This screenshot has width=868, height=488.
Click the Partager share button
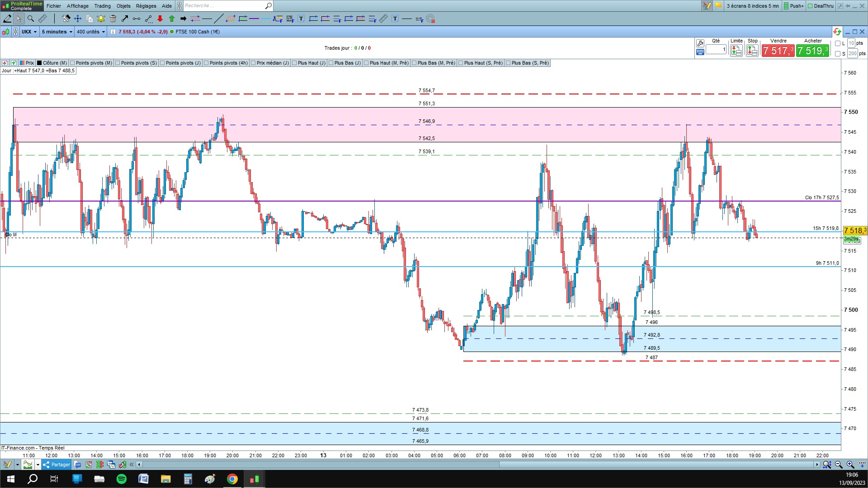click(57, 465)
